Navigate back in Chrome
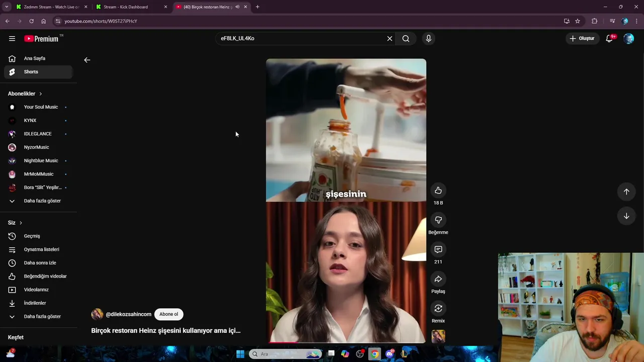Screen dimensions: 644x362 [x=7, y=21]
